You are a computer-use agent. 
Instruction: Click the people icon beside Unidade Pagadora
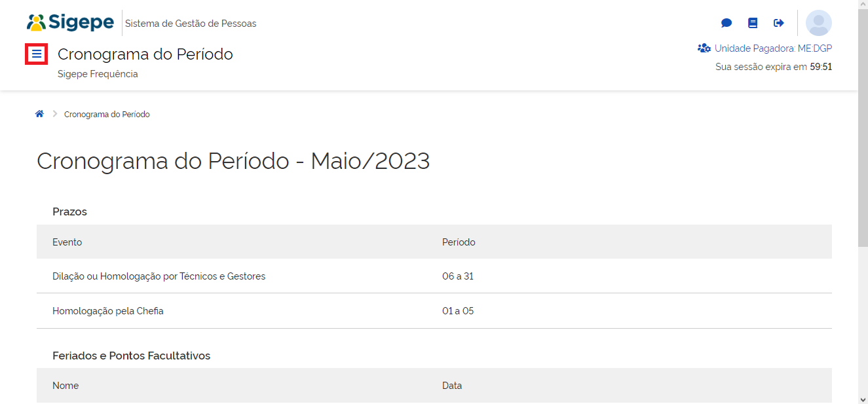(704, 48)
